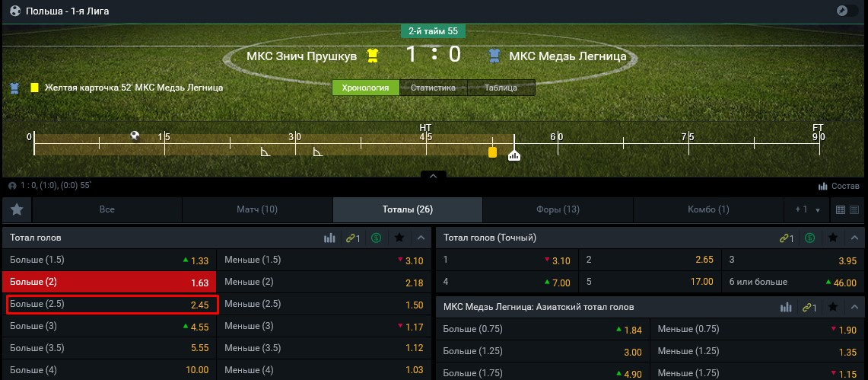Click the yellow card marker on timeline
Screen dimensions: 868x380
(492, 152)
